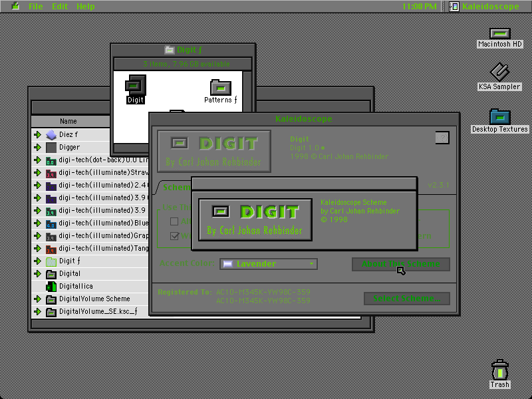
Task: Select the DigitalVolume_SE.ksc_ƒ folder icon
Action: [x=51, y=312]
